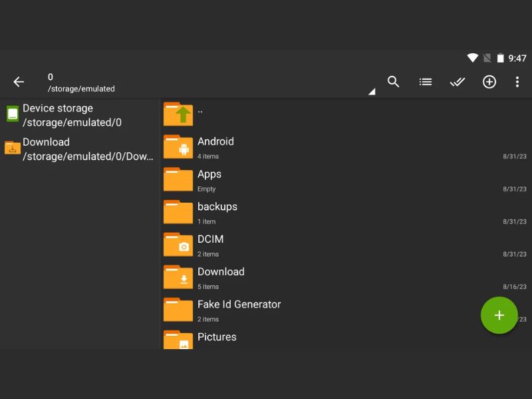Click the /storage/emulated path title
This screenshot has height=399, width=532.
pyautogui.click(x=81, y=88)
